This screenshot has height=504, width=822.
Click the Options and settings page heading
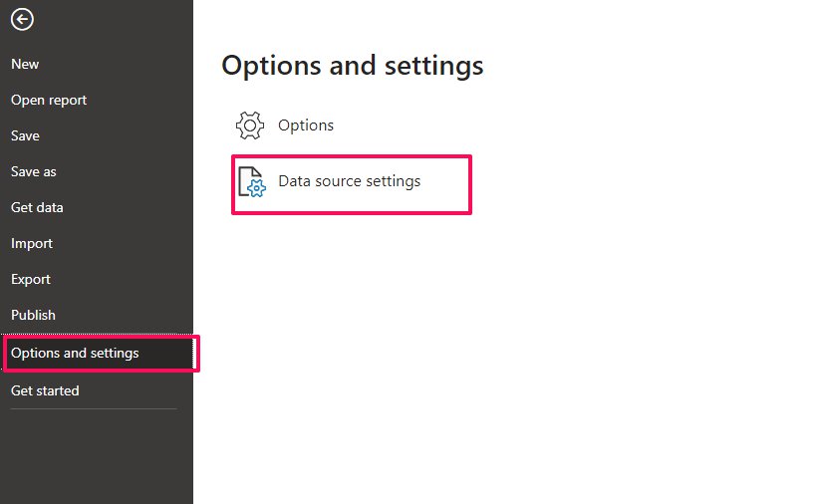tap(352, 66)
